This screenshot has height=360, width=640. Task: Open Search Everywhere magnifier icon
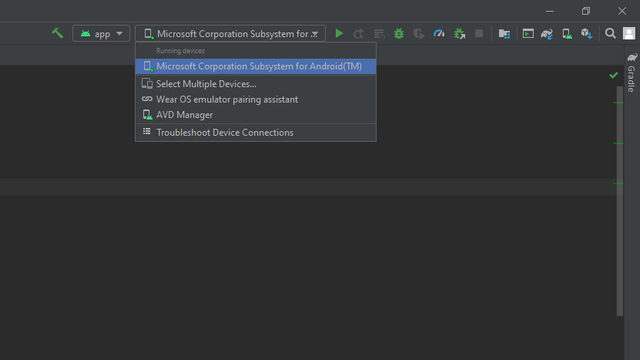[610, 33]
